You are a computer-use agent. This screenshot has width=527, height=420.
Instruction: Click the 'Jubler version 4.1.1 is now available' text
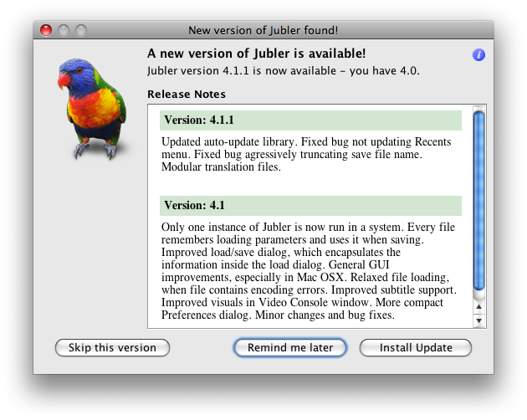pos(283,71)
